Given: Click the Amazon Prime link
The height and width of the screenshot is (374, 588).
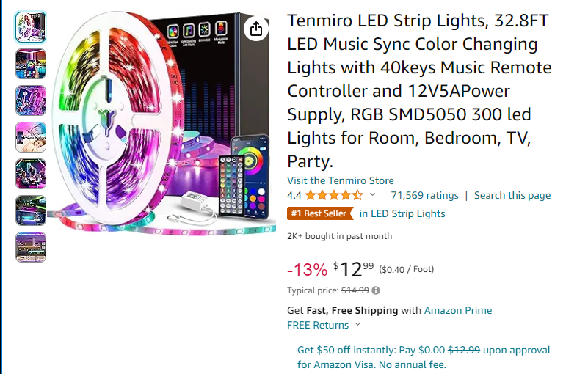Looking at the screenshot, I should (458, 310).
